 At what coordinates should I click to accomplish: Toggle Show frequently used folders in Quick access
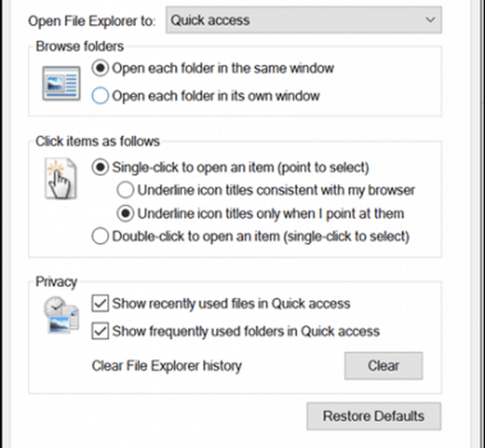click(x=100, y=332)
